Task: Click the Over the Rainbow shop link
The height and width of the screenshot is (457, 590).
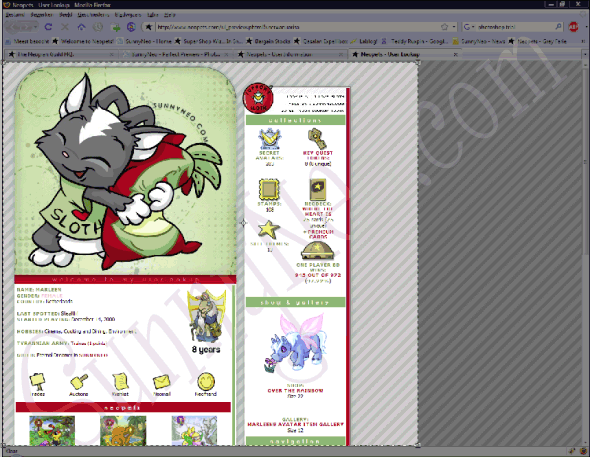Action: pos(295,390)
